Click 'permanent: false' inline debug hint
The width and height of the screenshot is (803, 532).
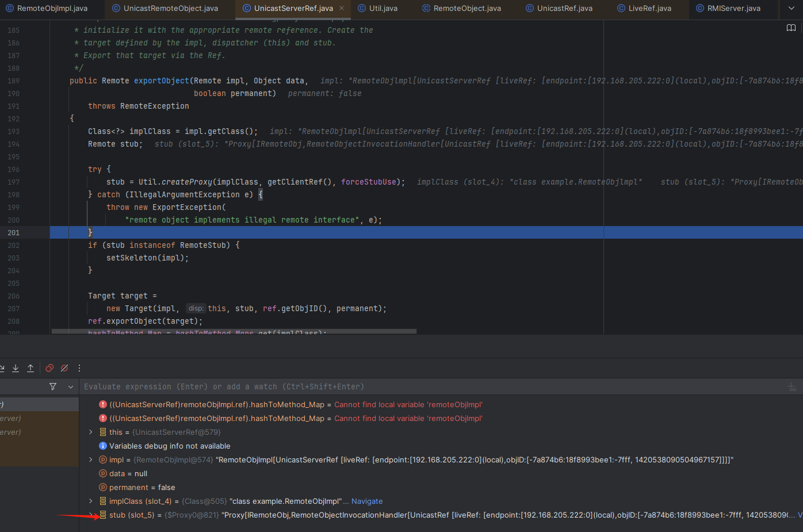325,93
